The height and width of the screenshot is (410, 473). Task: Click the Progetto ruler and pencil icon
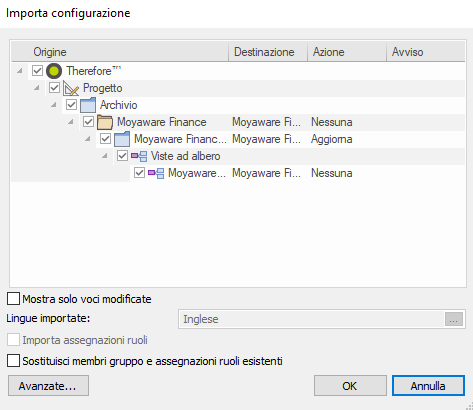point(71,88)
